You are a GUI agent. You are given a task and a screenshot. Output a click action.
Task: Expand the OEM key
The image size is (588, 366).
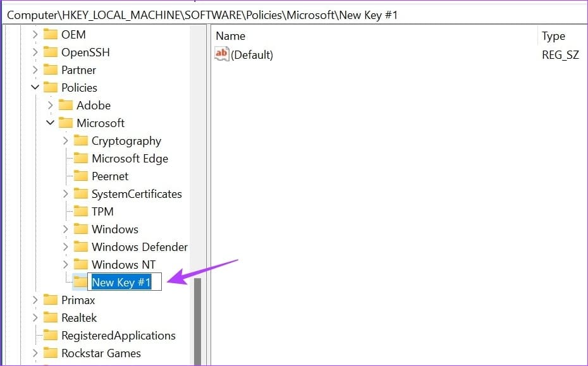pyautogui.click(x=35, y=35)
